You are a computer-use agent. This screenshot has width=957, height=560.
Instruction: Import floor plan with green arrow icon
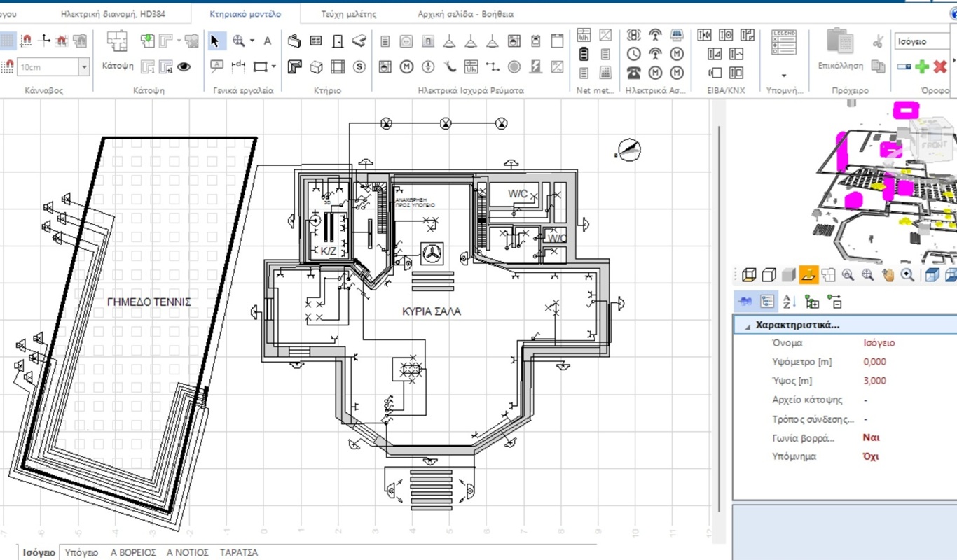tap(148, 41)
